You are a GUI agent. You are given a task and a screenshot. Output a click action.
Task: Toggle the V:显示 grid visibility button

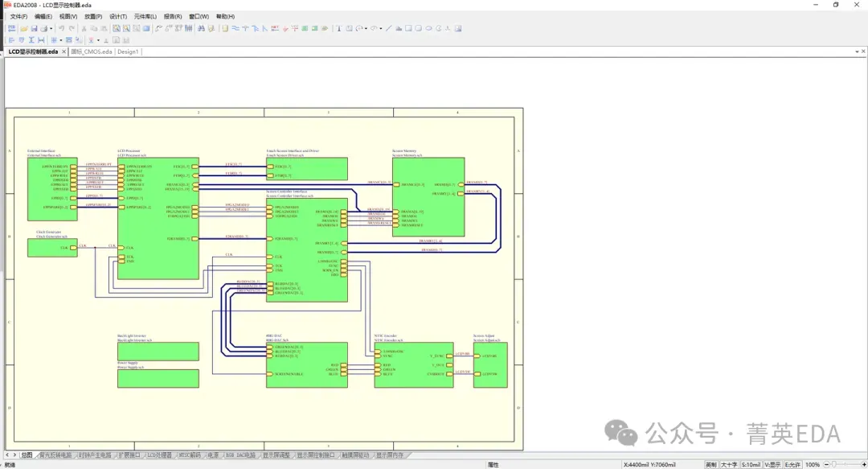click(772, 464)
